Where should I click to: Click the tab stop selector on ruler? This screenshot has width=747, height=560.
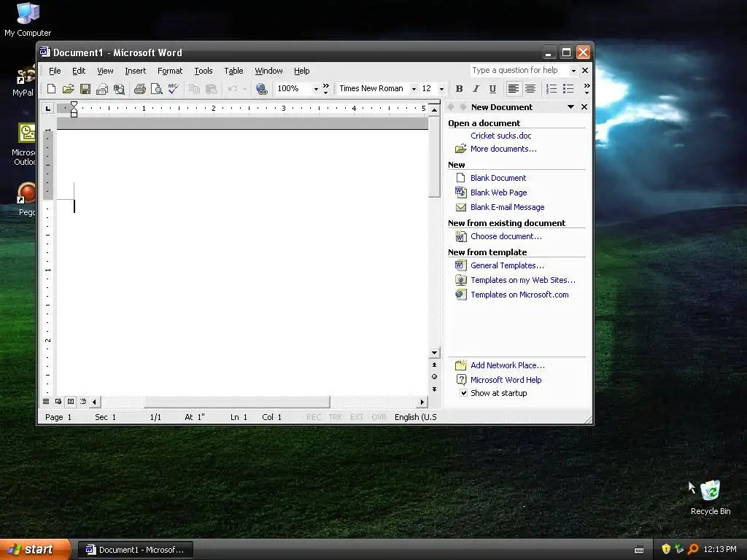click(x=47, y=109)
